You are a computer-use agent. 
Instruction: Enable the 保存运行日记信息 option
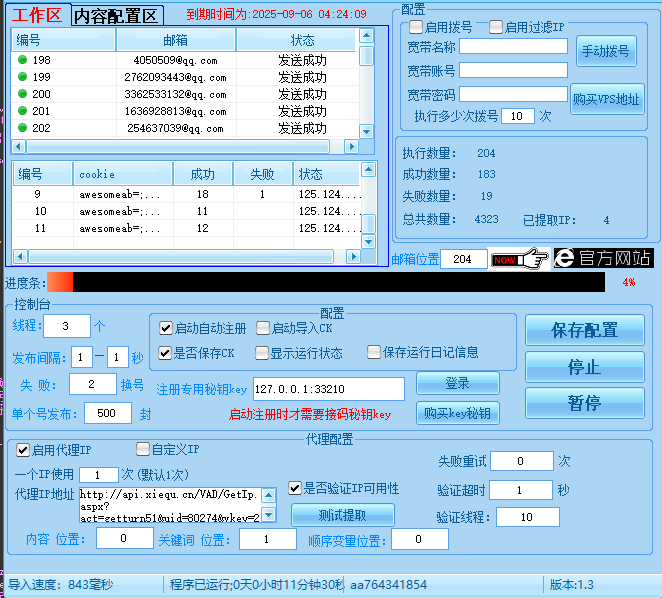click(374, 352)
